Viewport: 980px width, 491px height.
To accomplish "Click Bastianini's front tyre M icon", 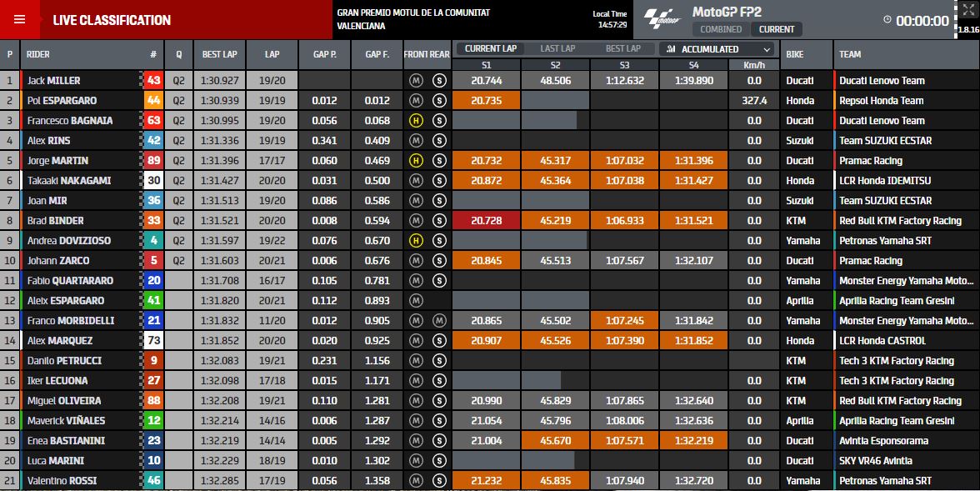I will pos(417,441).
